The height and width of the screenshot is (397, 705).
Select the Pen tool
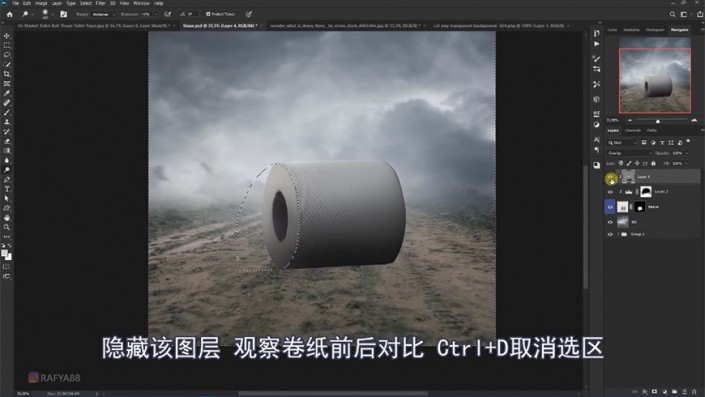7,179
